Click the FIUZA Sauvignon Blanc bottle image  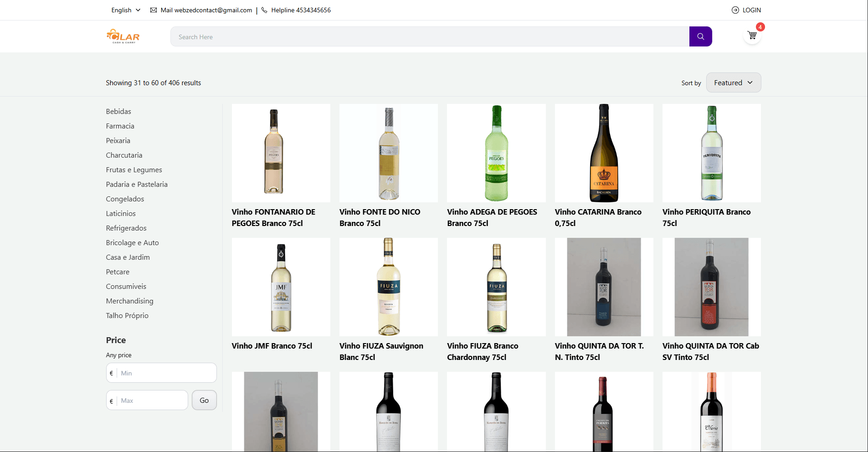coord(388,287)
